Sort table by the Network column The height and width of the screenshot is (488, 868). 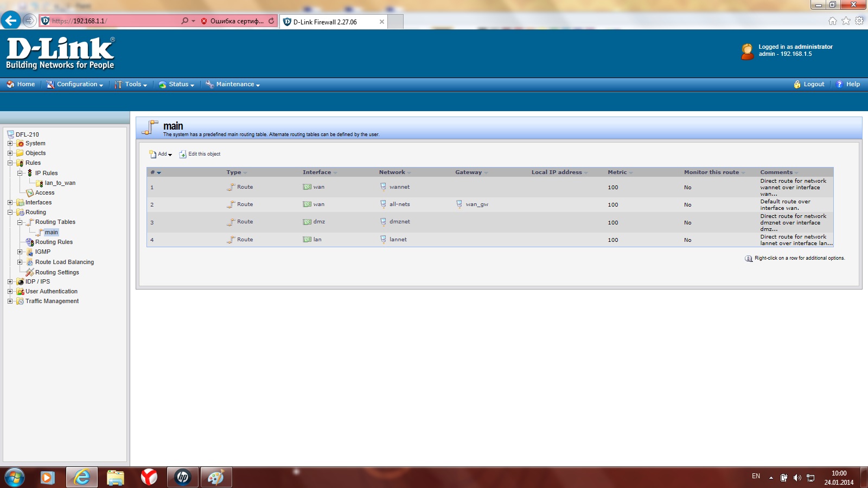pyautogui.click(x=395, y=172)
